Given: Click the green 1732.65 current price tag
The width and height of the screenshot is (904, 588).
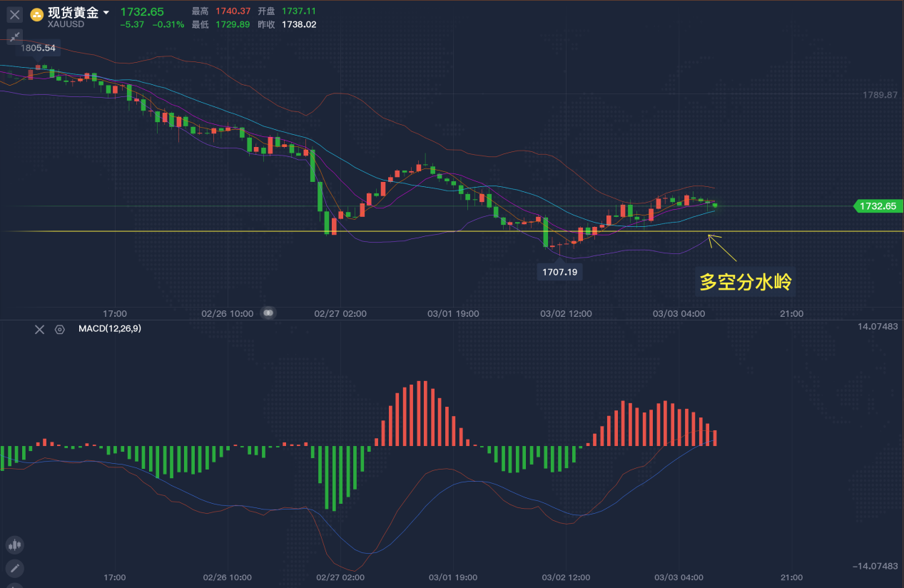Looking at the screenshot, I should 876,206.
